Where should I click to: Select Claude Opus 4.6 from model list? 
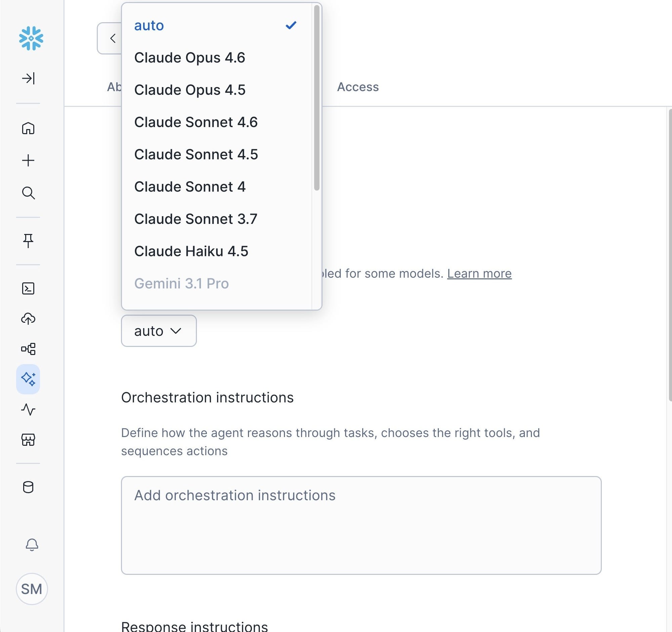[190, 58]
